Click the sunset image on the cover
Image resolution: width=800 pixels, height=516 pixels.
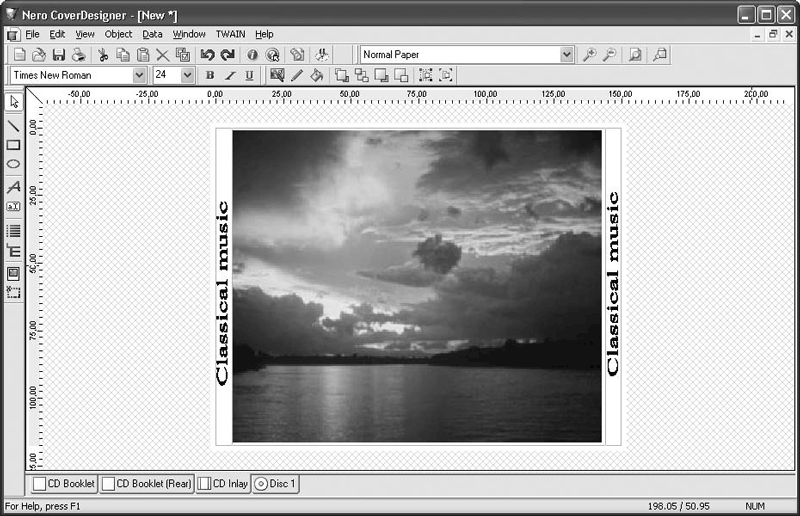coord(417,286)
